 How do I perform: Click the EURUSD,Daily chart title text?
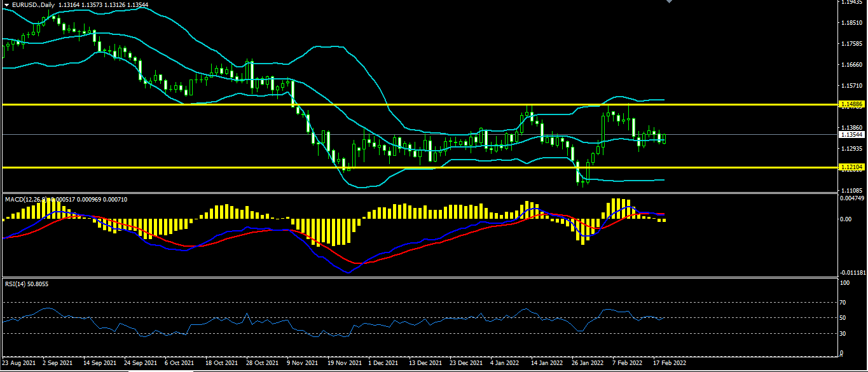[34, 4]
